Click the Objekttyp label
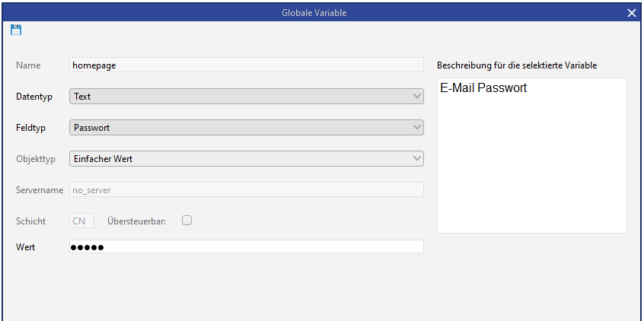Viewport: 644px width, 321px height. pos(35,158)
